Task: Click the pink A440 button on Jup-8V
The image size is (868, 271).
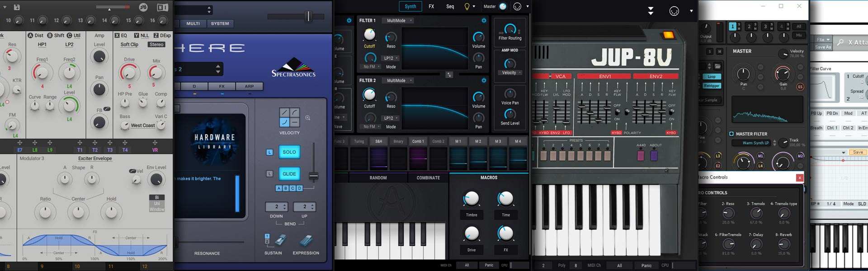Action: (x=640, y=156)
